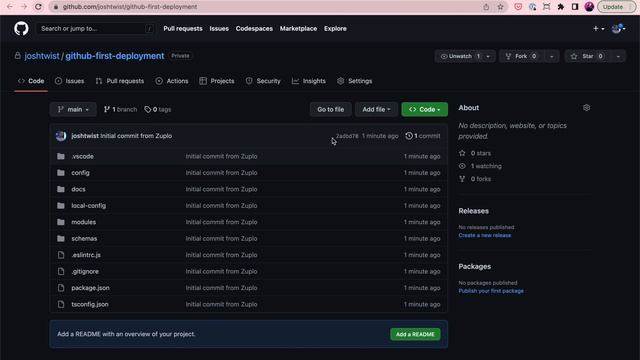Click the .eslintrc.js file icon
The image size is (640, 360).
pyautogui.click(x=61, y=255)
